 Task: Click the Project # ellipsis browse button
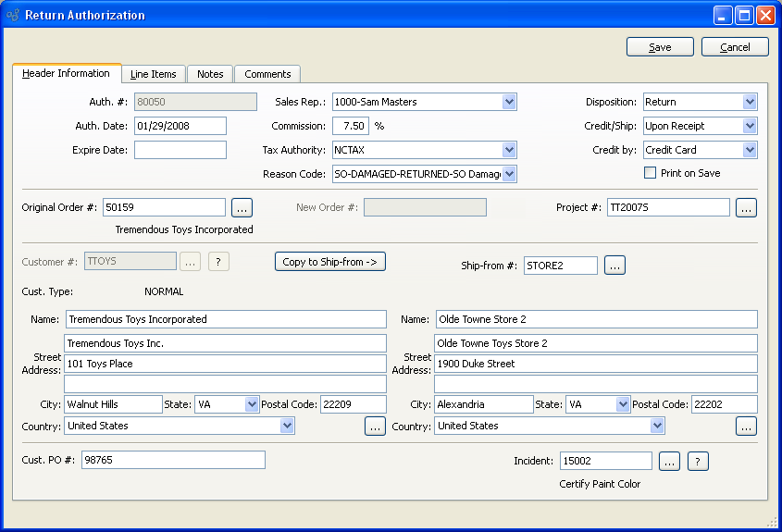coord(746,208)
